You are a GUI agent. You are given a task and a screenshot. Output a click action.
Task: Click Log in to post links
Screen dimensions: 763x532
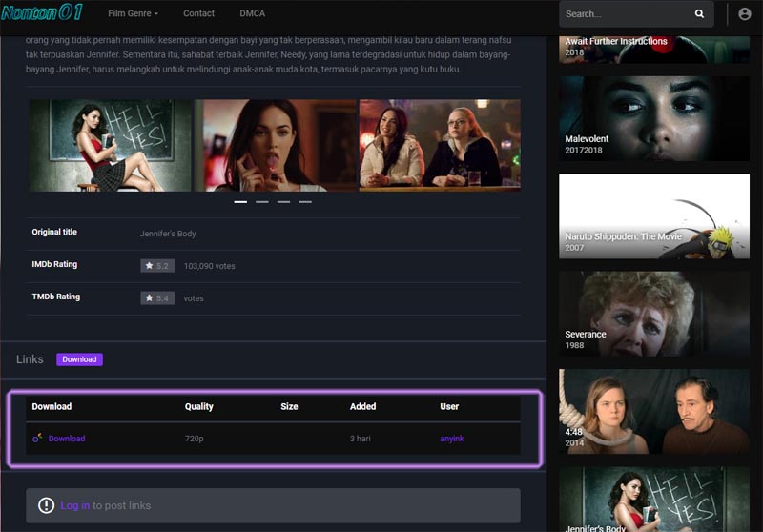coord(74,505)
